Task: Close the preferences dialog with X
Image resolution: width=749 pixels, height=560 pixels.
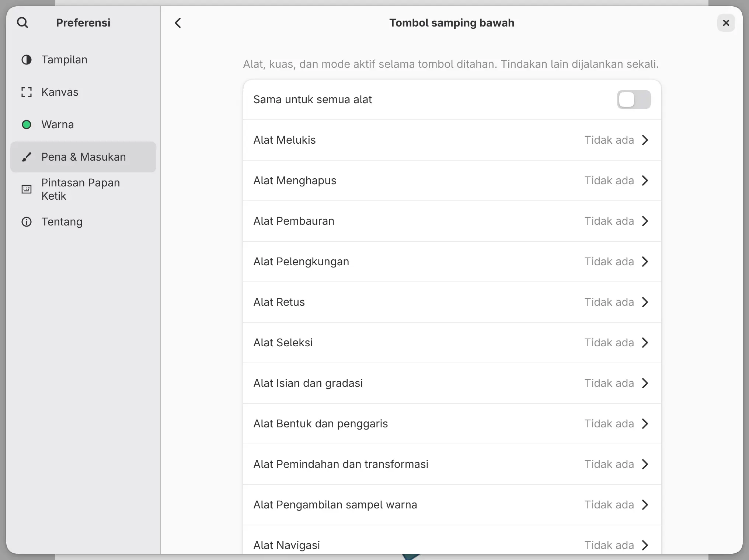Action: (726, 23)
